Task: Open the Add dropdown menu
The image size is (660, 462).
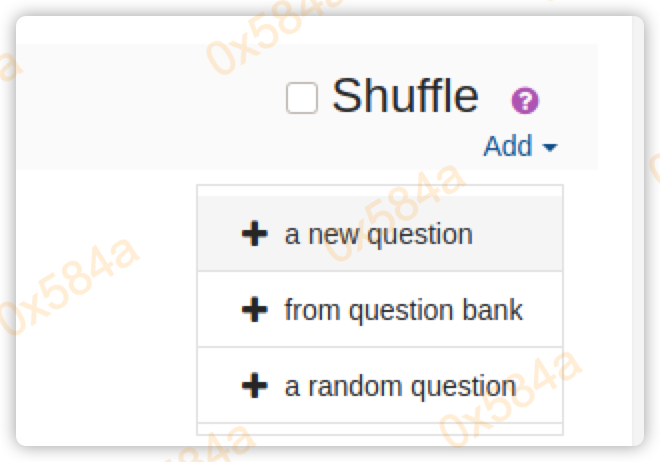Action: click(x=519, y=146)
